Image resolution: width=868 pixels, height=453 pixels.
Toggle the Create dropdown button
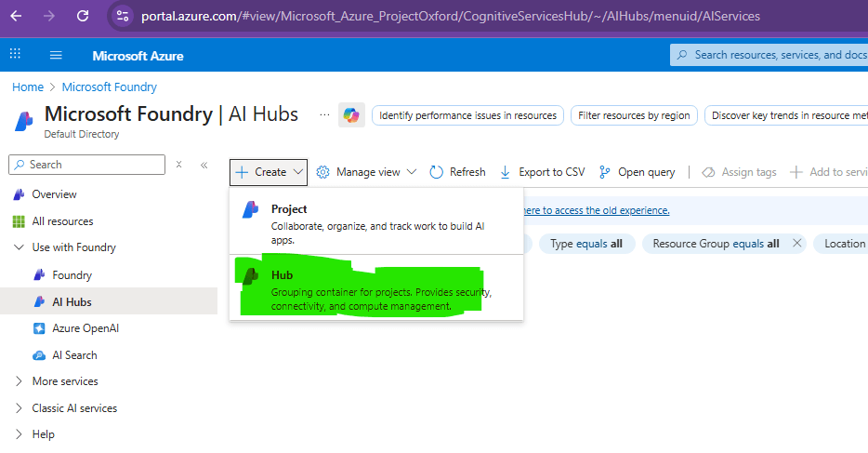269,172
